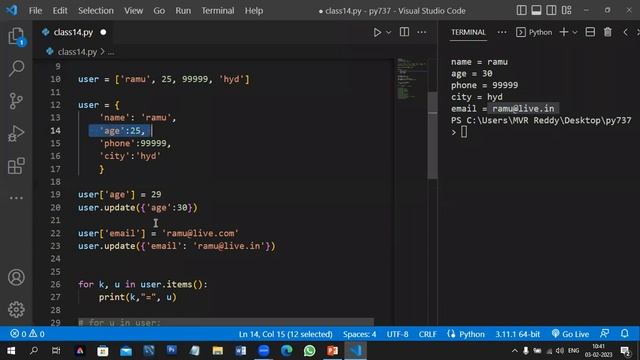Close class14.py tab via unsaved dot
Screen dimensions: 640x360
(103, 32)
